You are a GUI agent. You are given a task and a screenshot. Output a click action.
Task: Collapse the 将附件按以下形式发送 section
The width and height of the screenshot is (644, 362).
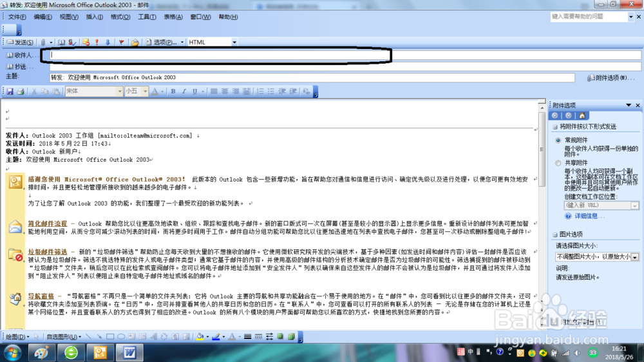coord(555,127)
